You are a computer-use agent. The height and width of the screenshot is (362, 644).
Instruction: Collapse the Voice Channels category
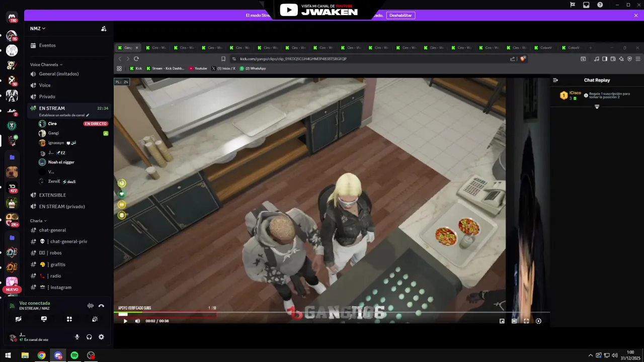coord(46,64)
